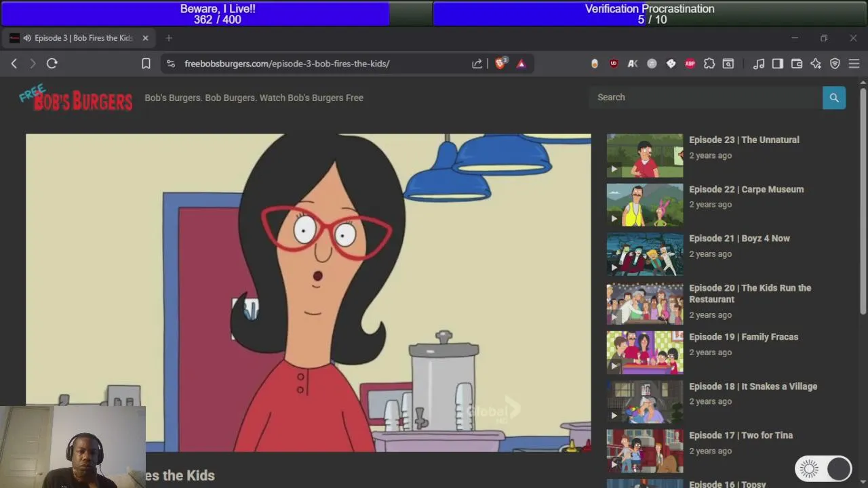The width and height of the screenshot is (868, 488).
Task: Click into the site Search field
Action: pyautogui.click(x=706, y=98)
